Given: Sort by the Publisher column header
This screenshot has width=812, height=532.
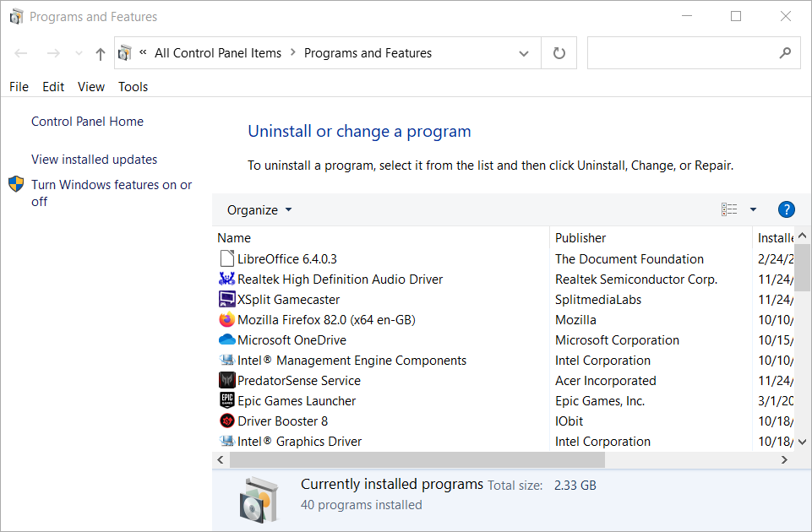Looking at the screenshot, I should tap(580, 237).
